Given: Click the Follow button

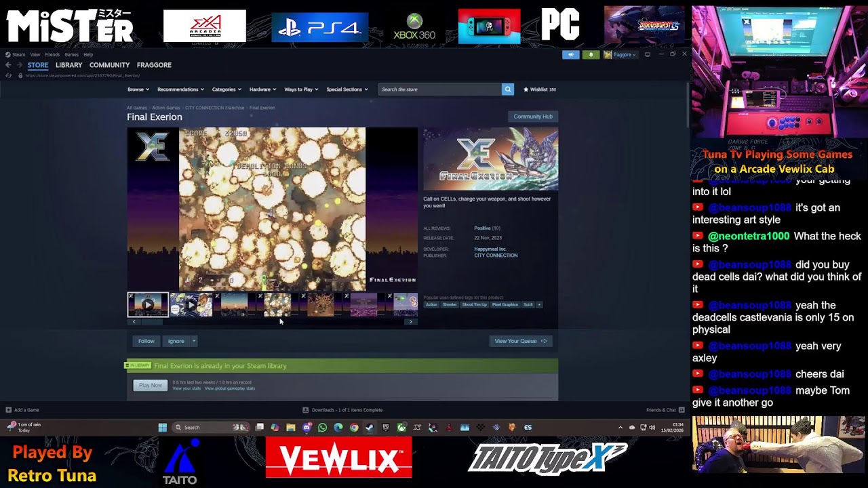Looking at the screenshot, I should tap(146, 341).
